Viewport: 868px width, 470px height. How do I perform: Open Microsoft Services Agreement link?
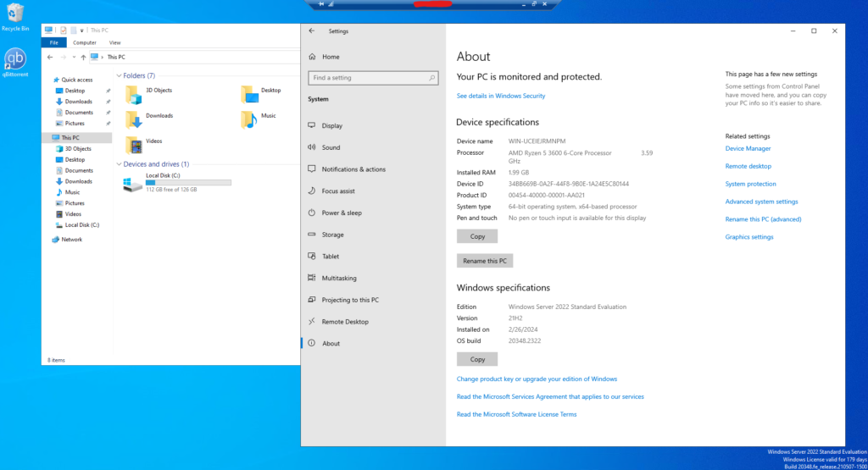tap(549, 396)
